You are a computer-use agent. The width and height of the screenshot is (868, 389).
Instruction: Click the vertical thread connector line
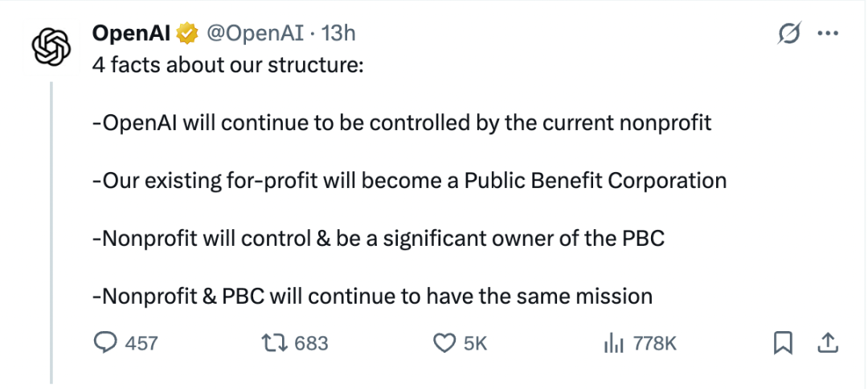pyautogui.click(x=51, y=232)
